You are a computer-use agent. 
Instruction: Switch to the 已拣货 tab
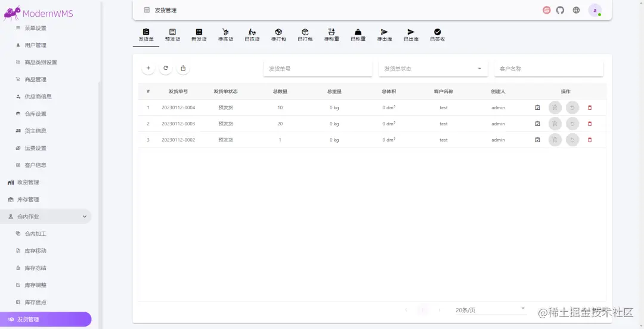252,35
